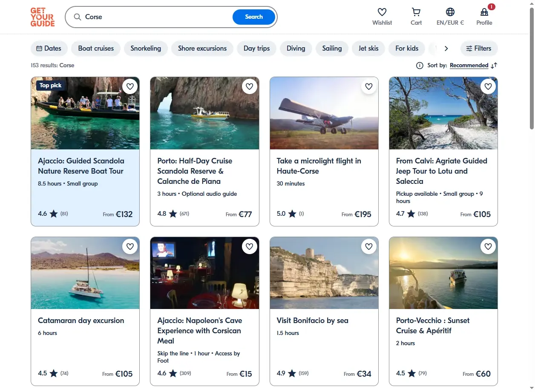Open Visit Bonifacio by sea title
This screenshot has height=392, width=535.
(x=313, y=320)
